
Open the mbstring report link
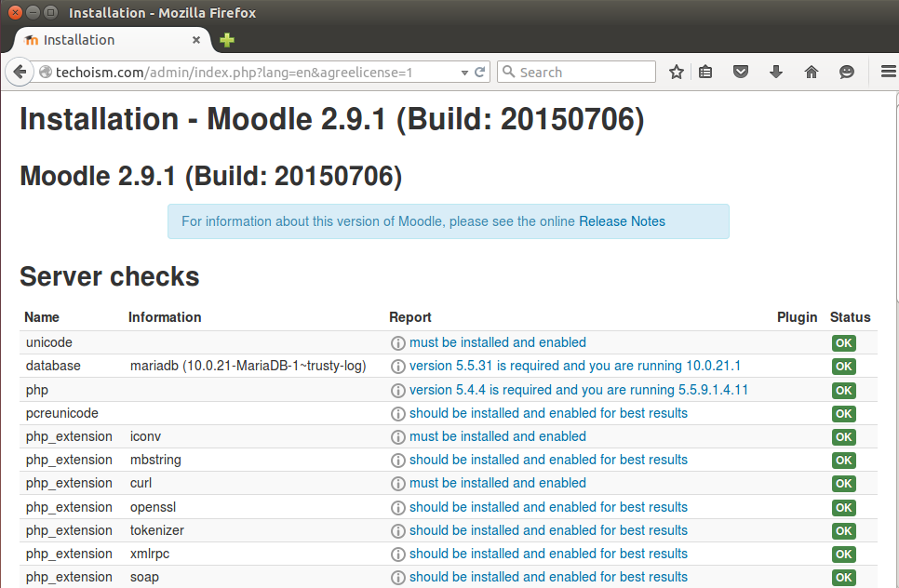point(548,460)
